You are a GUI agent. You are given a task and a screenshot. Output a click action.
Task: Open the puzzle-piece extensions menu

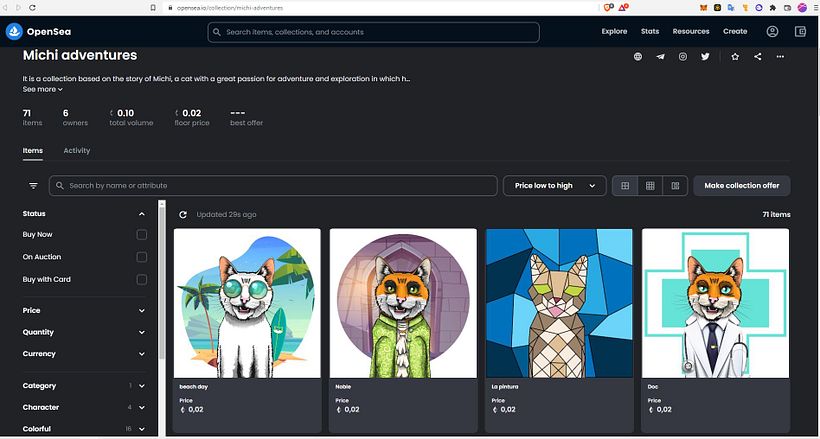tap(772, 8)
